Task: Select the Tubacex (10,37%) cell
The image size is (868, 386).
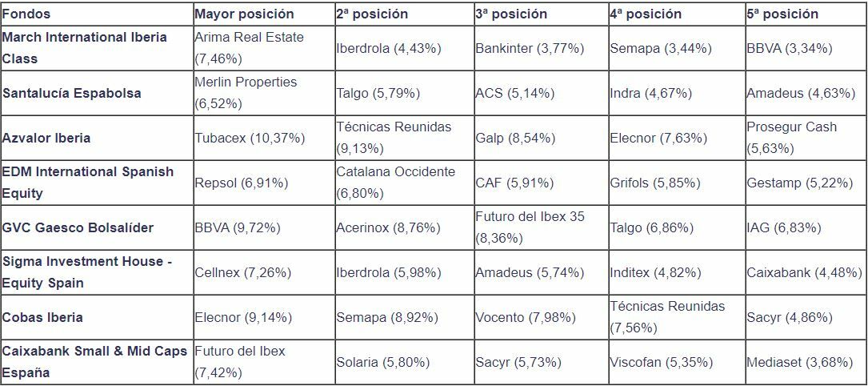Action: [250, 138]
